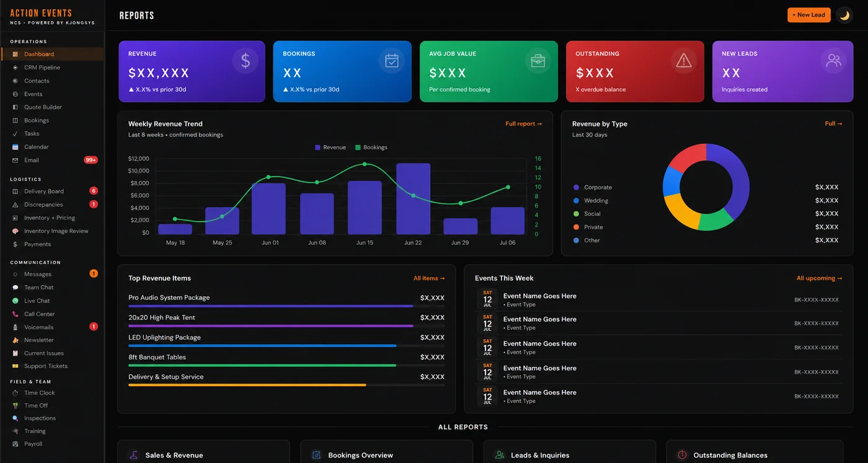Click the Bookings card calendar-check icon
Image resolution: width=868 pixels, height=463 pixels.
click(x=392, y=61)
